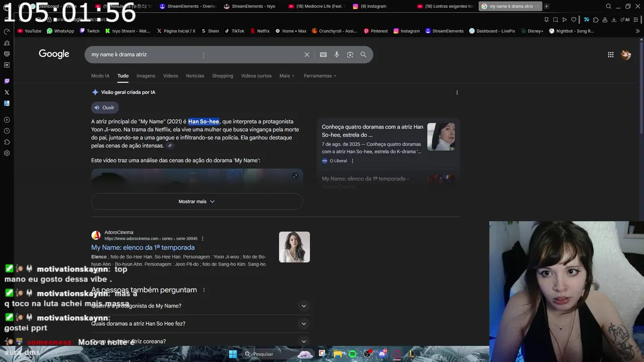Open the Página Inicial / X bookmark

click(176, 31)
